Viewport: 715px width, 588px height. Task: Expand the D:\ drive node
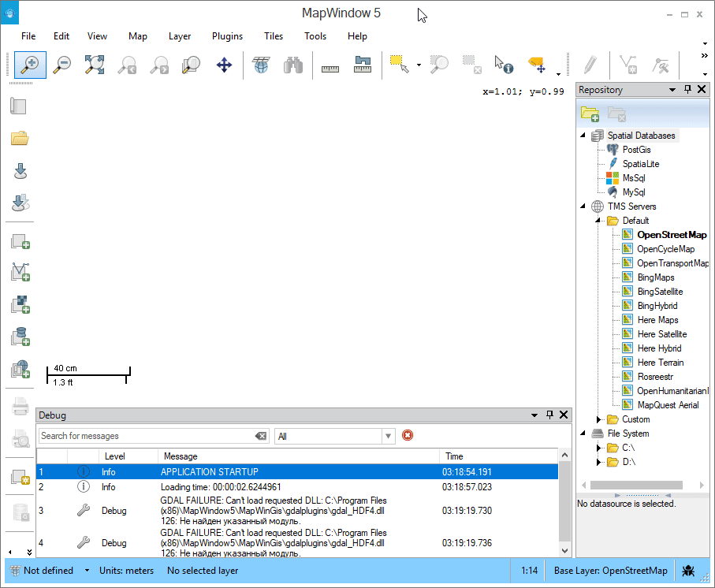click(x=598, y=462)
